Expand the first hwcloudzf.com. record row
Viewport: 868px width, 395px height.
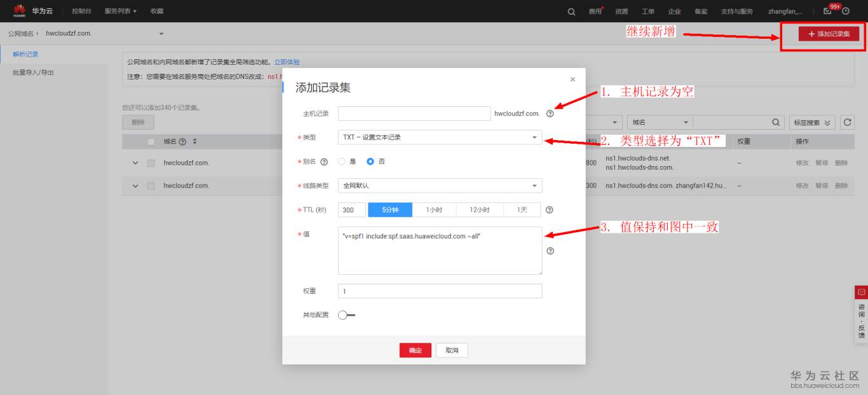(x=135, y=163)
